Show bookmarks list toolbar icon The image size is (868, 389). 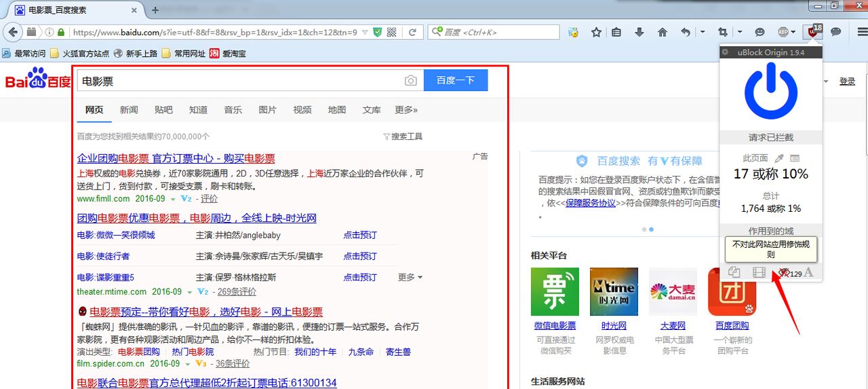pos(616,32)
